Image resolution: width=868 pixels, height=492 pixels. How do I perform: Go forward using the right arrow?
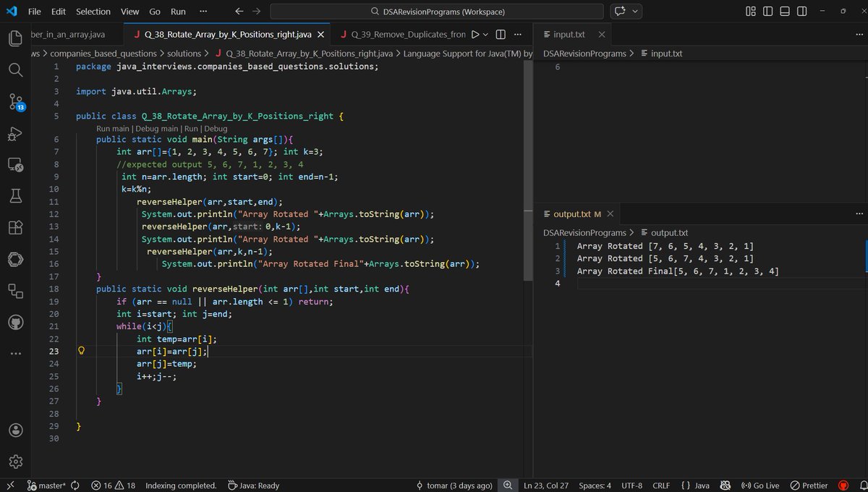point(256,12)
